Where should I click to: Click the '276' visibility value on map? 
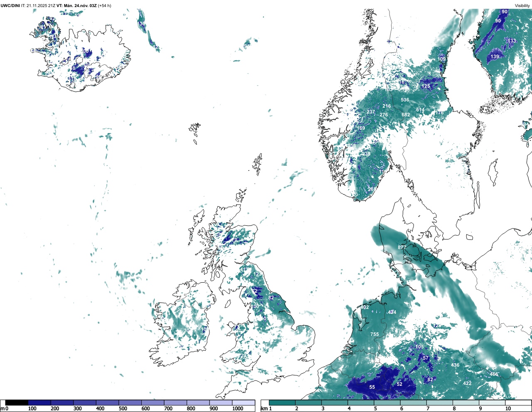point(384,115)
